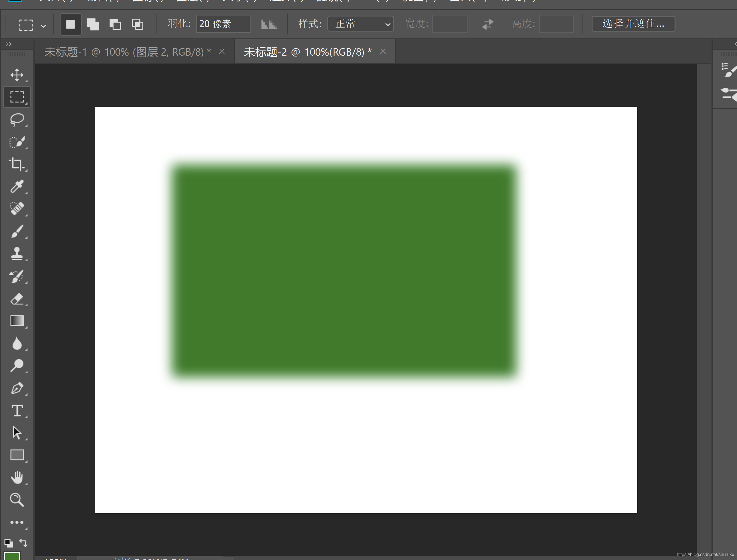This screenshot has height=560, width=737.
Task: Close the 未标题-2 document tab
Action: click(383, 52)
